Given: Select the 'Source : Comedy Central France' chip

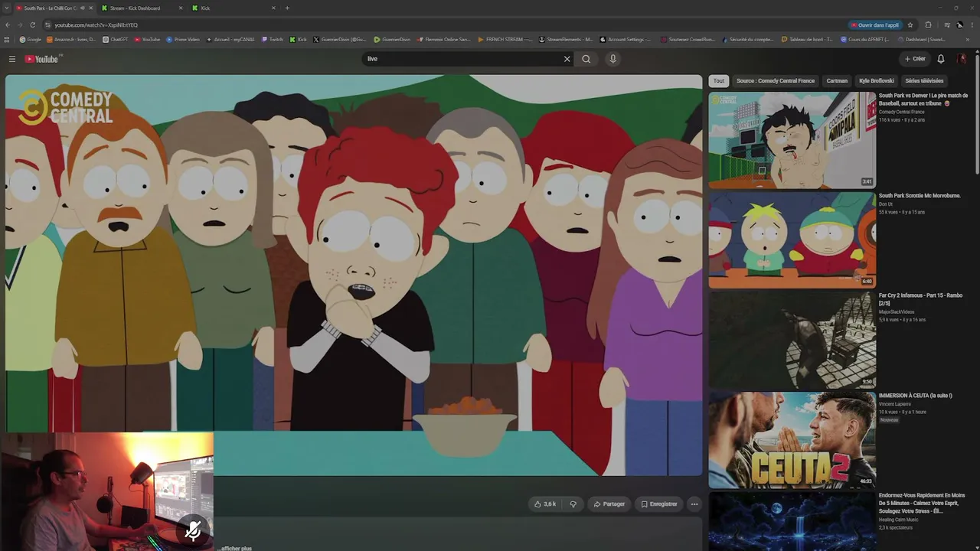Looking at the screenshot, I should (776, 80).
